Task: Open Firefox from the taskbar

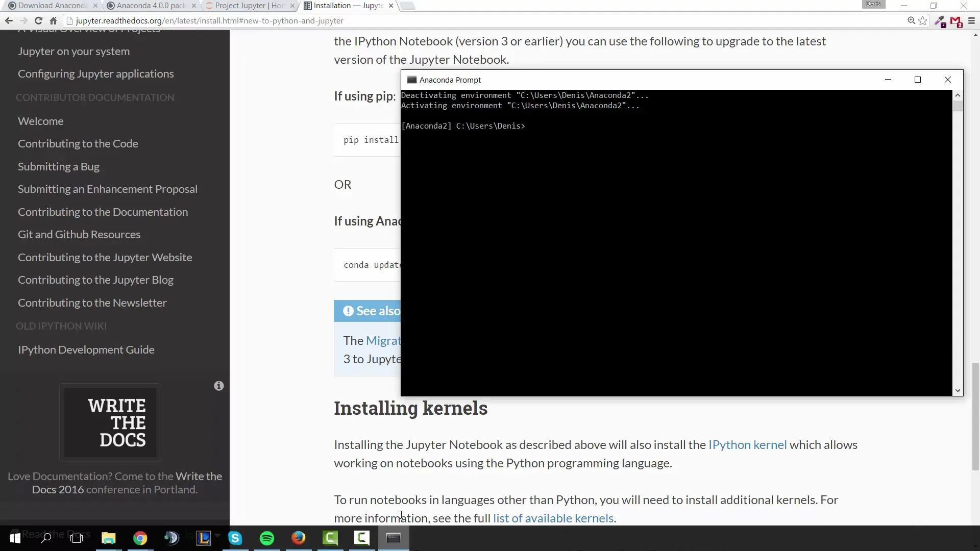Action: [x=299, y=538]
